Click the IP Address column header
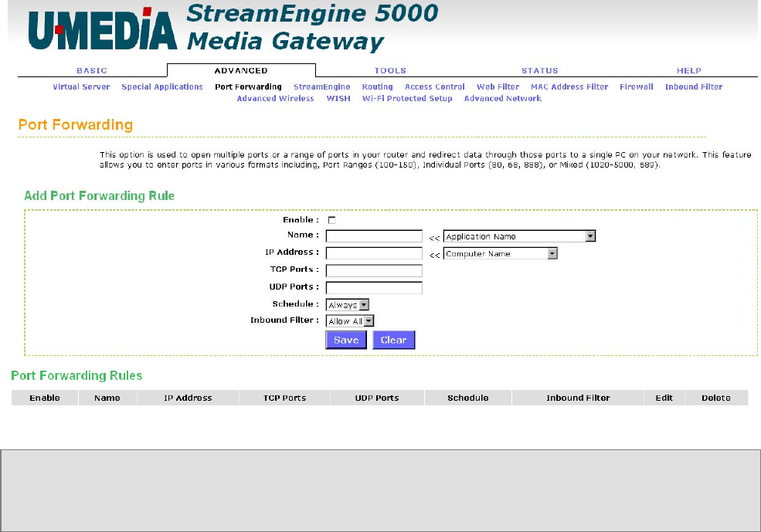761x532 pixels. click(188, 398)
